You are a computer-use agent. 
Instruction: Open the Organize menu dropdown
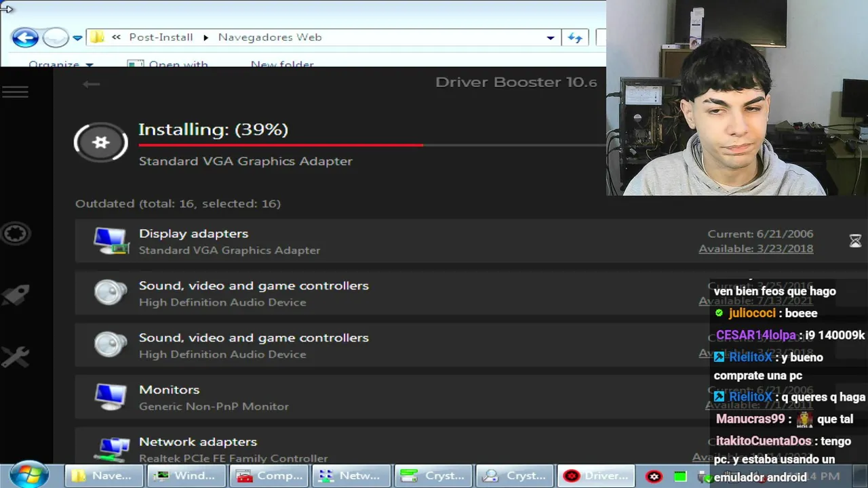pyautogui.click(x=61, y=63)
